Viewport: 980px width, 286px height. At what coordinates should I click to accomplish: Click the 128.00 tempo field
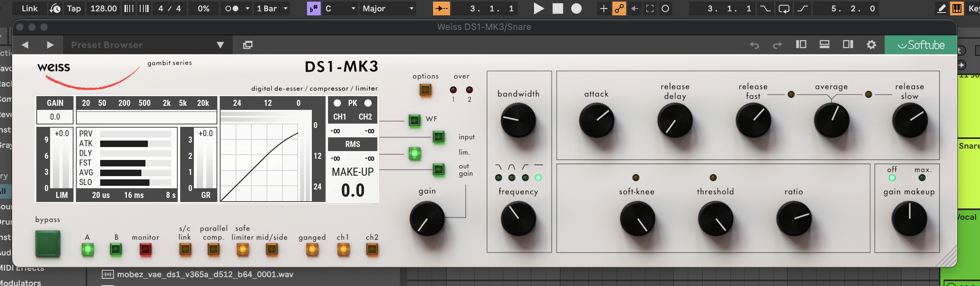point(103,8)
